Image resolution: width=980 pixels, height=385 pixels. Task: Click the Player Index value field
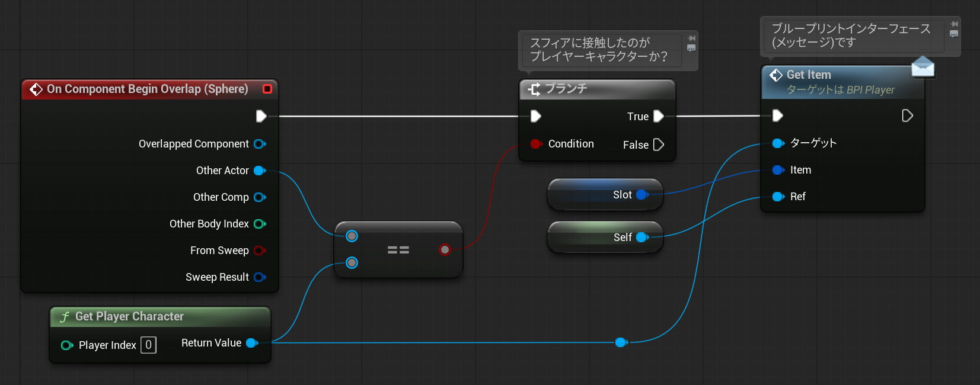tap(148, 345)
